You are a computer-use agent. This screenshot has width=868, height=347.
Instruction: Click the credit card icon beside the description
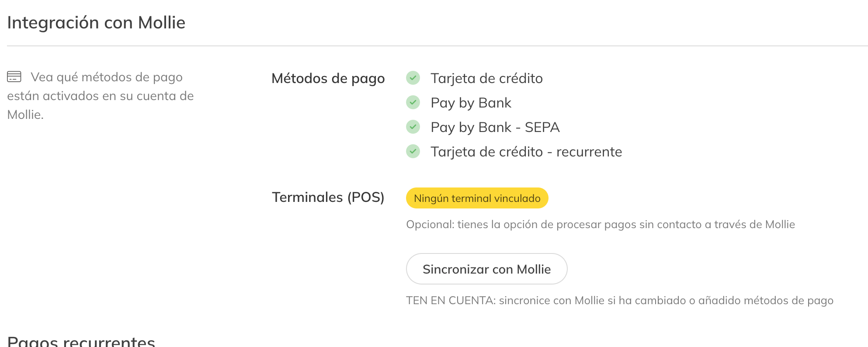[14, 76]
